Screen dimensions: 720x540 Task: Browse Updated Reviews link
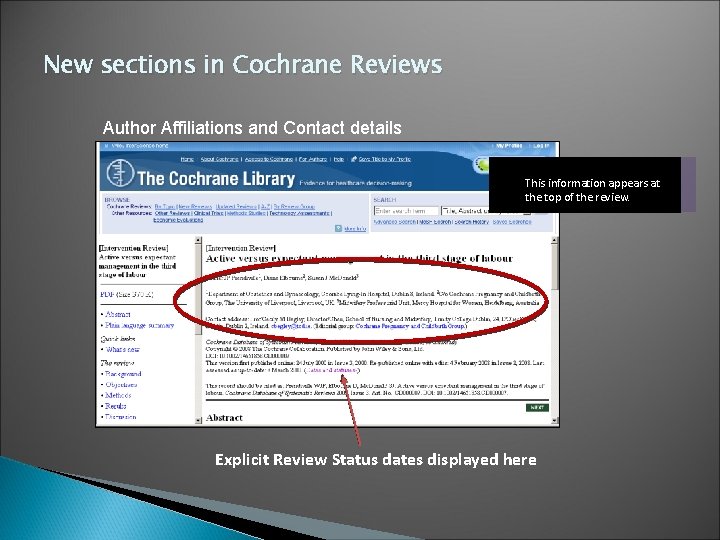pos(236,207)
